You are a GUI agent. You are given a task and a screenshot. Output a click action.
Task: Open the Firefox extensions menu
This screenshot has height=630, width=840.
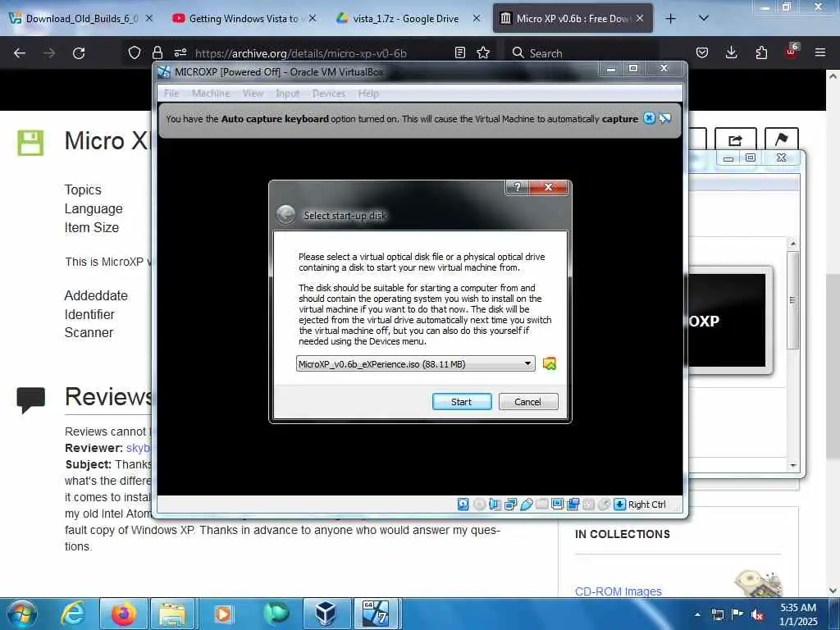click(x=761, y=52)
